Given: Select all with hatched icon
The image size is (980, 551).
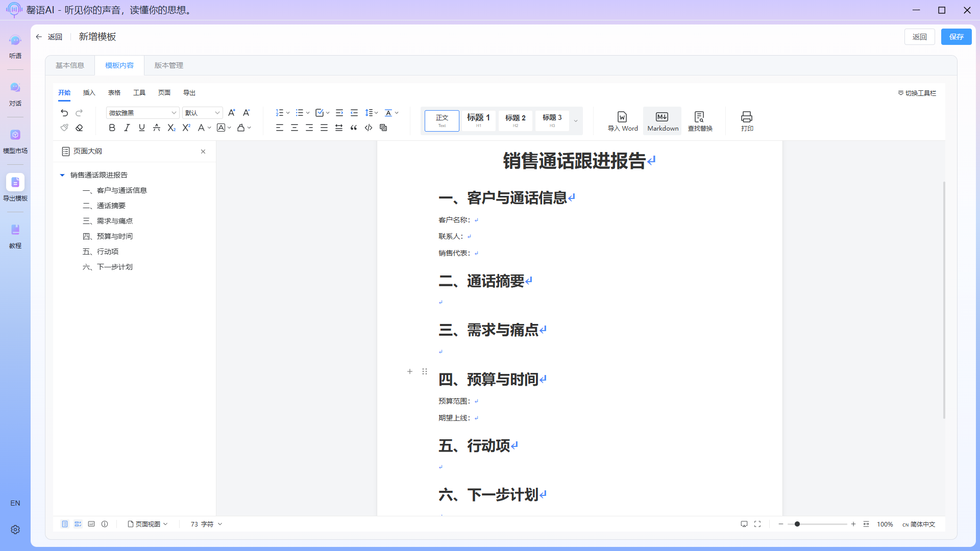Looking at the screenshot, I should pos(383,128).
